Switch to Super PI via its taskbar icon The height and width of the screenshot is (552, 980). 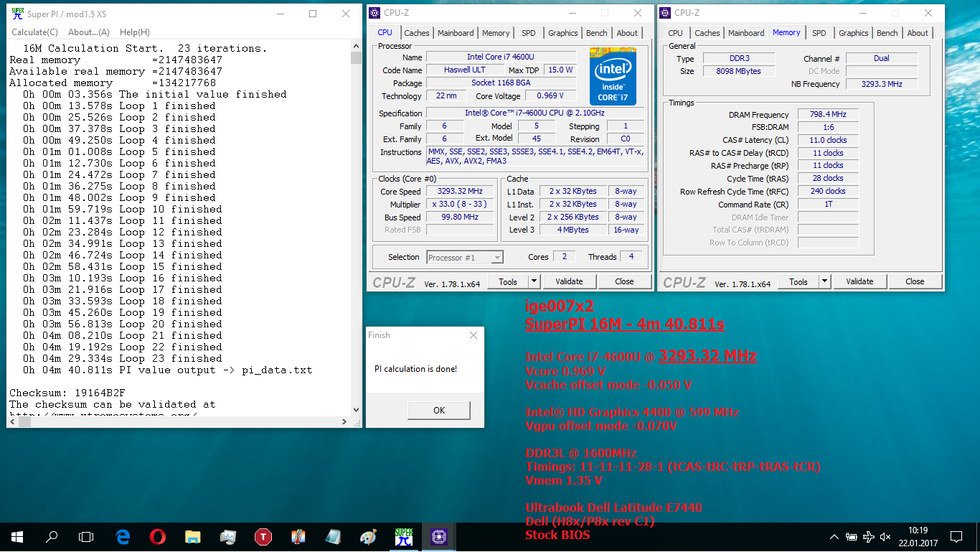[x=403, y=536]
